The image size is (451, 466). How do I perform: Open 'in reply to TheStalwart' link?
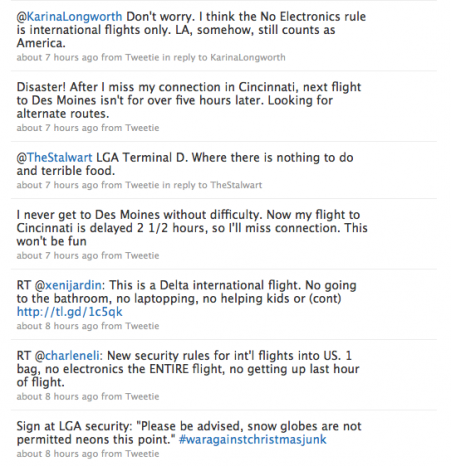212,185
